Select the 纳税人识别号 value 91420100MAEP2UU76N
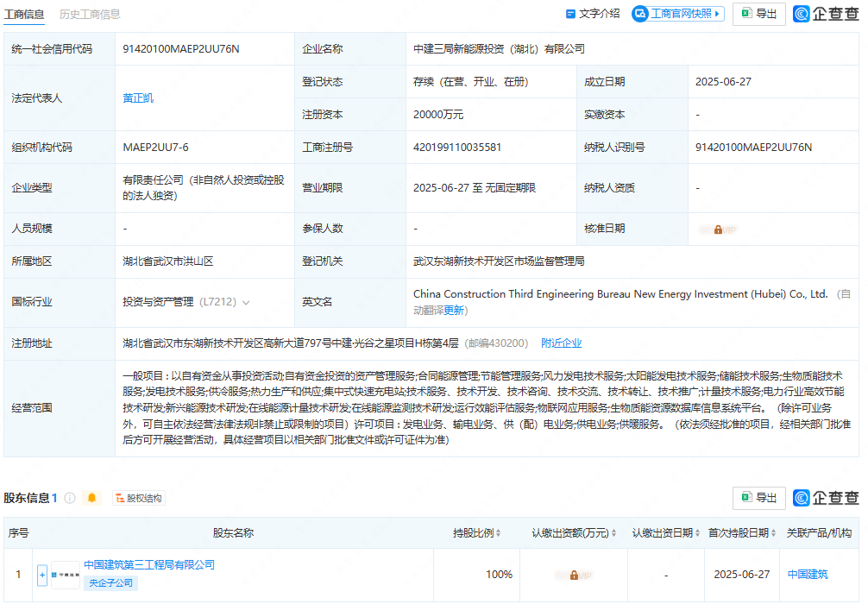Image resolution: width=868 pixels, height=604 pixels. pyautogui.click(x=753, y=148)
